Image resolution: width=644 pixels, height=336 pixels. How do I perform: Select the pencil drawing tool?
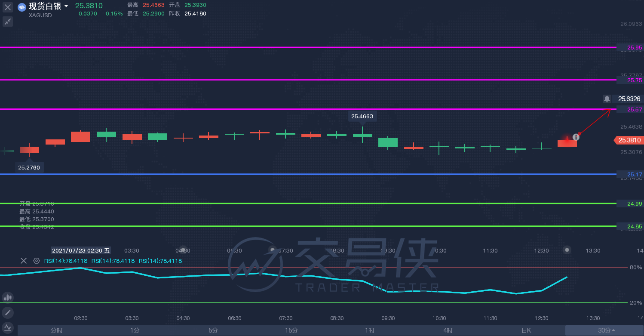click(x=8, y=313)
